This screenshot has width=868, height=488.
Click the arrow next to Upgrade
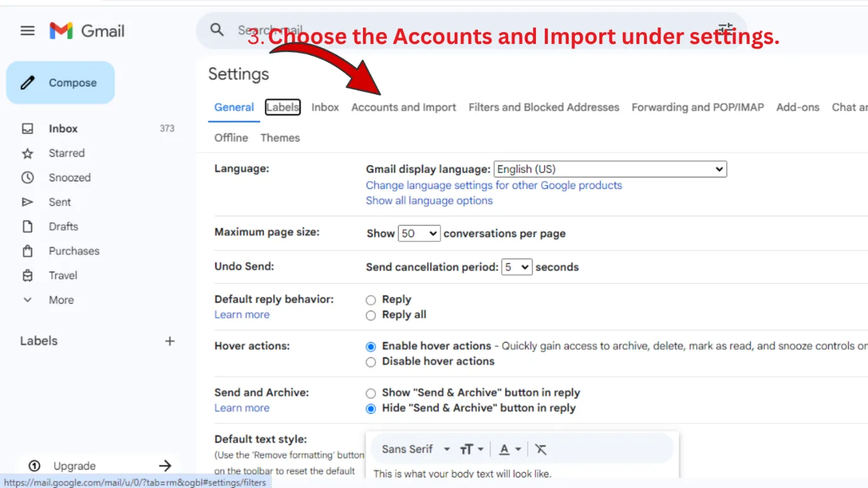(165, 466)
